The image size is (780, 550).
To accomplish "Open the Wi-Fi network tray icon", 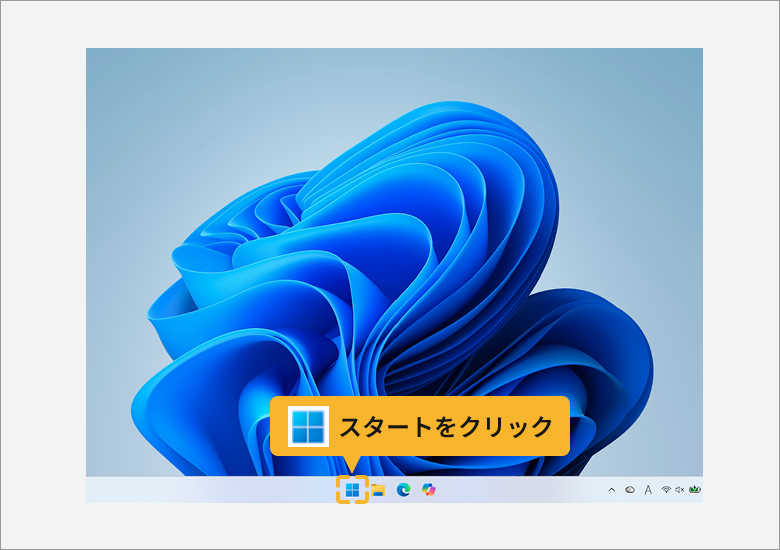I will coord(666,490).
